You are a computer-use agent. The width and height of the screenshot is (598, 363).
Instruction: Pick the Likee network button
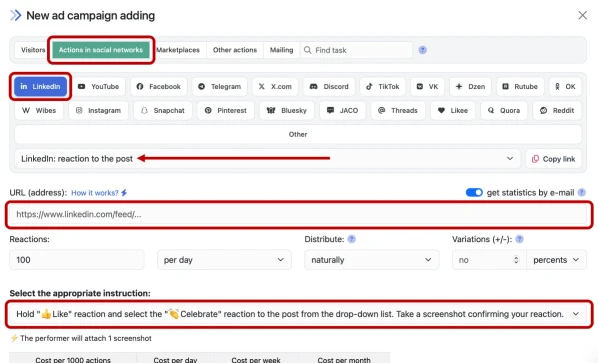[453, 111]
